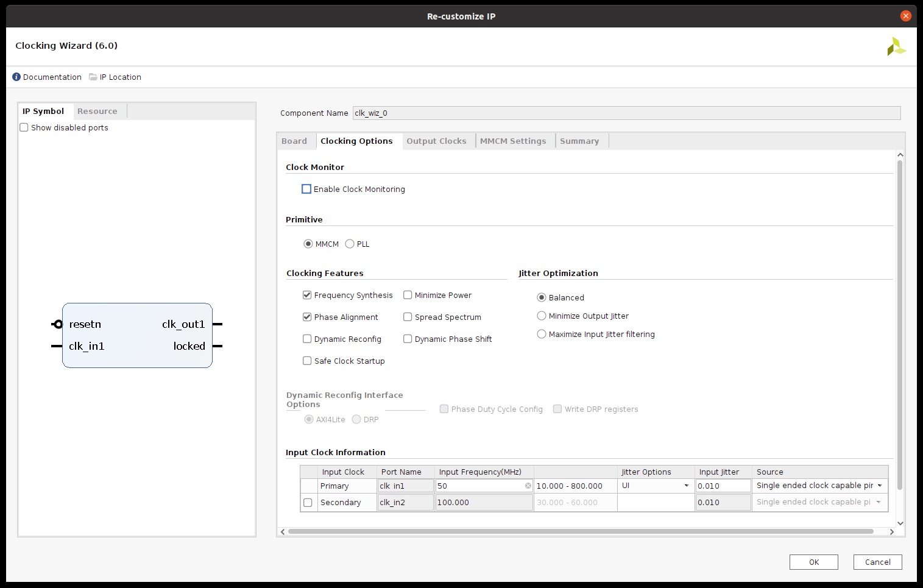923x588 pixels.
Task: Open the Documentation info icon
Action: [x=16, y=77]
